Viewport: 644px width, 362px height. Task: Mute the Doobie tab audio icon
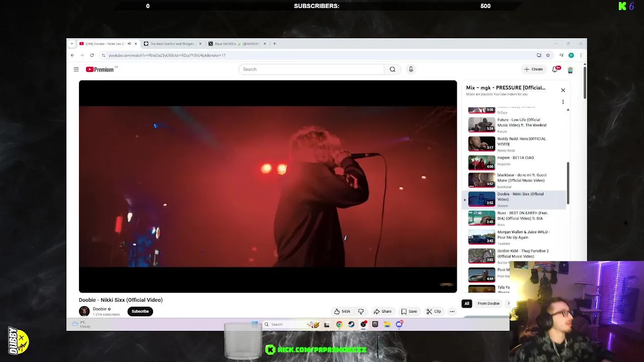click(x=129, y=44)
